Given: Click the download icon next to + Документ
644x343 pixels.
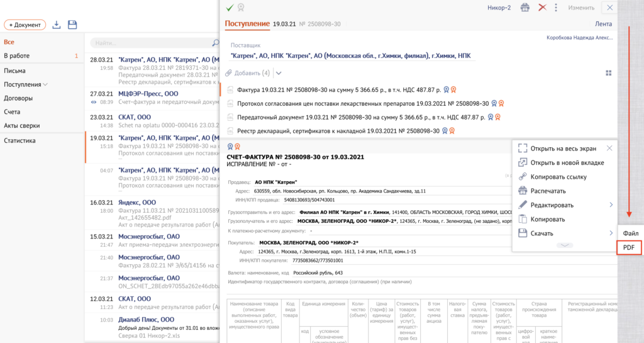Looking at the screenshot, I should pyautogui.click(x=57, y=25).
